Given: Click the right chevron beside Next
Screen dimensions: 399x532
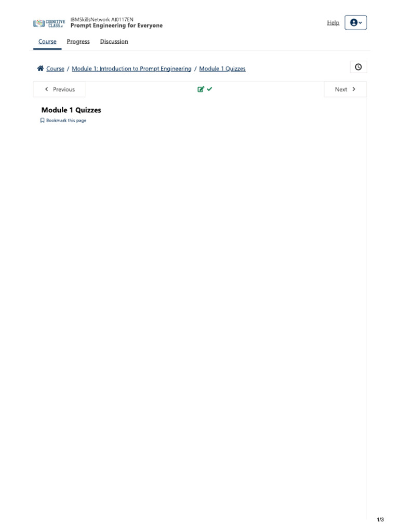Looking at the screenshot, I should tap(354, 89).
